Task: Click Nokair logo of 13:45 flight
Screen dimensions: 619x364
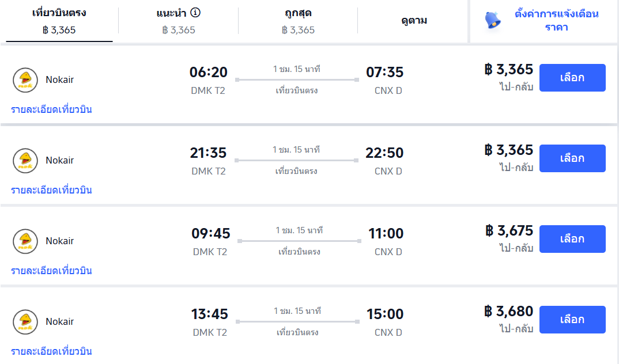Action: [25, 322]
